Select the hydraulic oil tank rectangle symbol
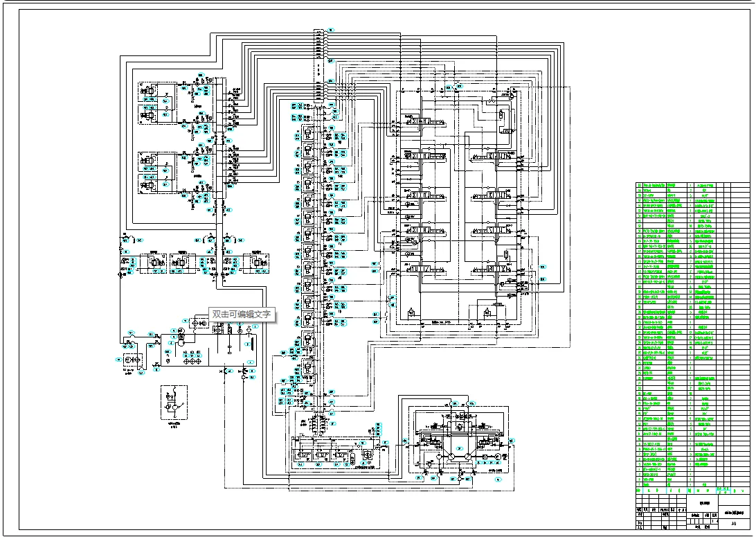This screenshot has width=756, height=537. [x=208, y=350]
